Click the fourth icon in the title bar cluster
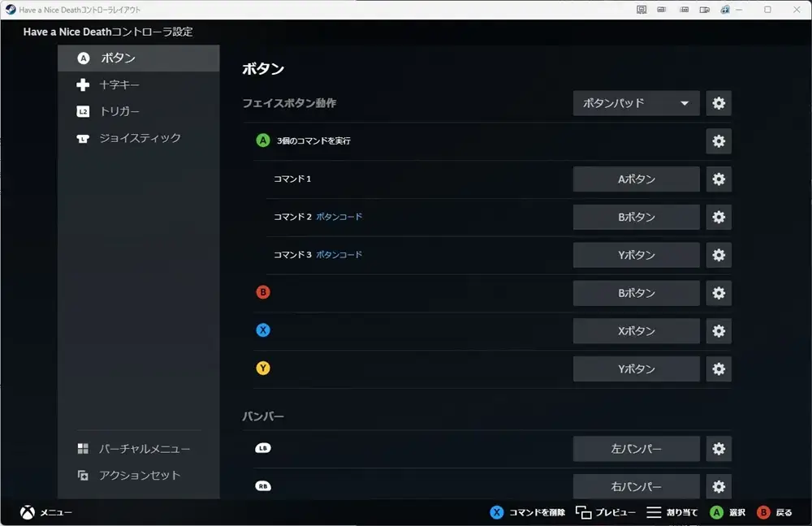Image resolution: width=812 pixels, height=526 pixels. [x=704, y=9]
